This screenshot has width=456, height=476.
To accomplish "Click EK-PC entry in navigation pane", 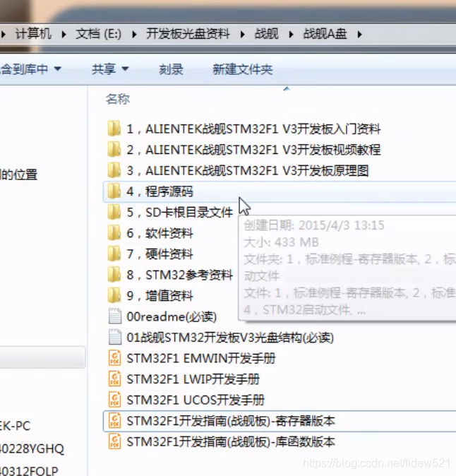I will click(15, 426).
